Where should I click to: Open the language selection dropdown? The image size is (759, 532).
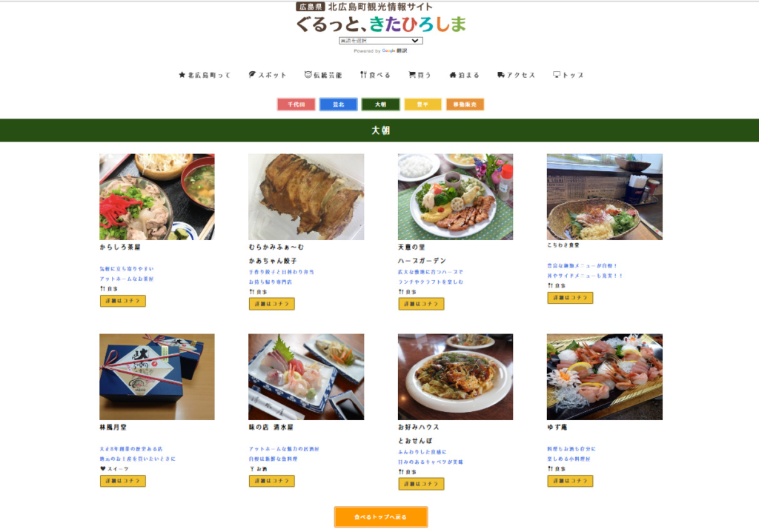click(x=381, y=41)
